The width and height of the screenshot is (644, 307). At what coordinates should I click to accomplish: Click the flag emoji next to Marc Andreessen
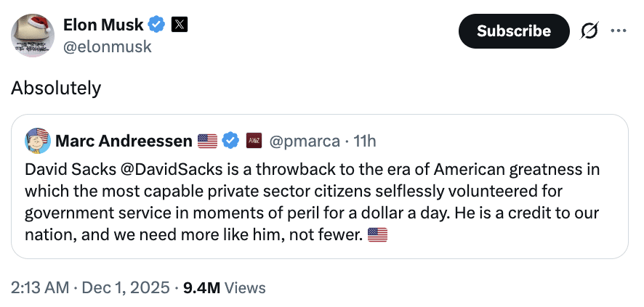pos(207,140)
